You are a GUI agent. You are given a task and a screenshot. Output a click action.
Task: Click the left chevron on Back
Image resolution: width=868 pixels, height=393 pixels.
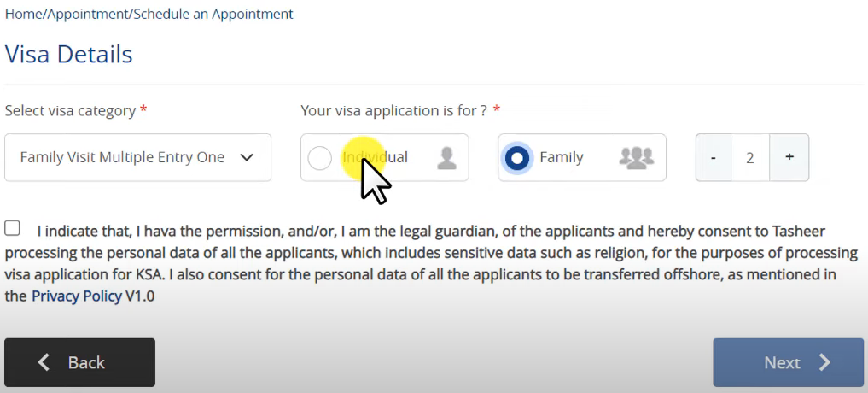(44, 362)
